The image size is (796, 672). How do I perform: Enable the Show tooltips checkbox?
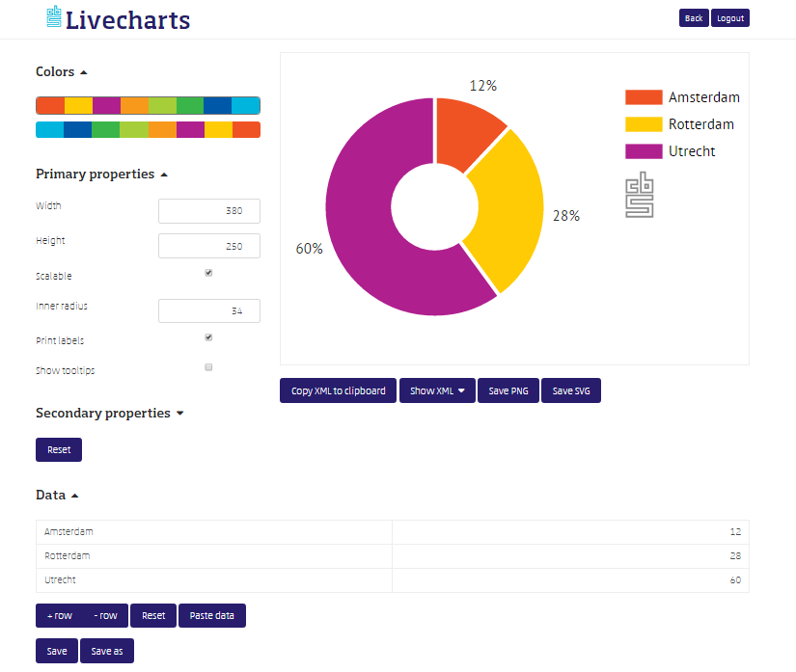tap(208, 367)
